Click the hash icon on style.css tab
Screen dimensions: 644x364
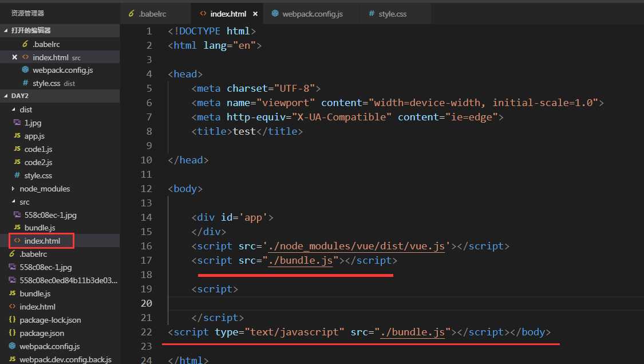pyautogui.click(x=372, y=14)
